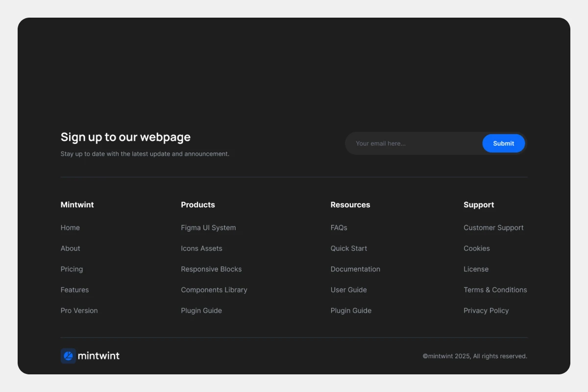Click the mintwint logo icon
This screenshot has width=588, height=392.
point(68,356)
